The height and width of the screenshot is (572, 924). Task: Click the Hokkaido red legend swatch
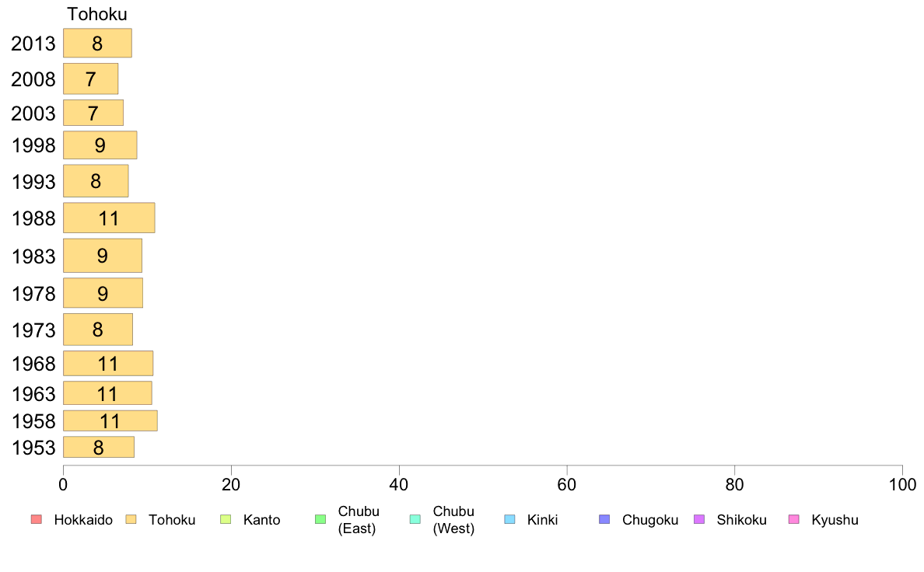tap(37, 519)
